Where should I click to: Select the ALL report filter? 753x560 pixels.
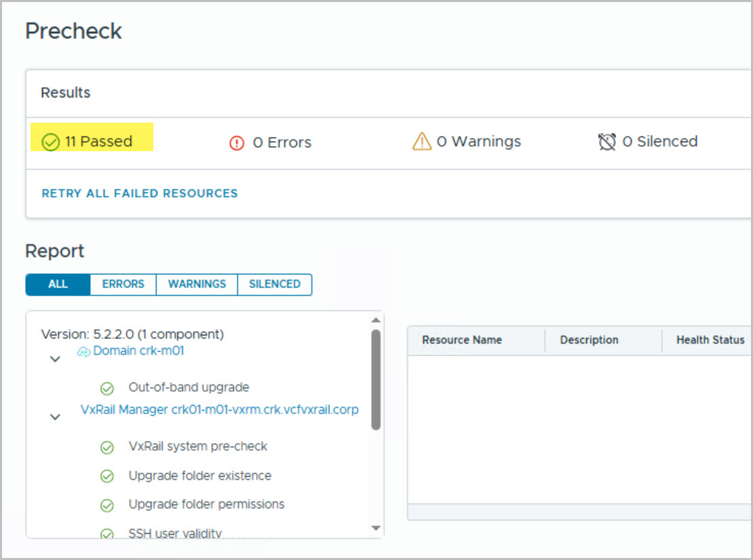[x=58, y=285]
